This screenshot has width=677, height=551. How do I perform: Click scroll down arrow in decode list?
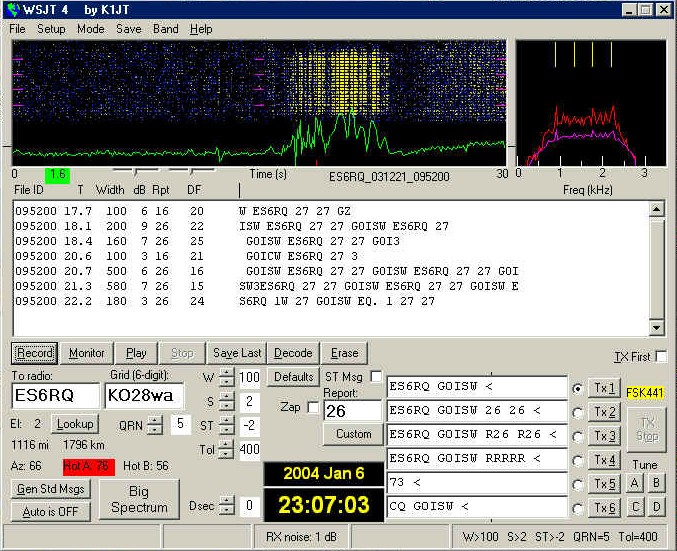(656, 327)
